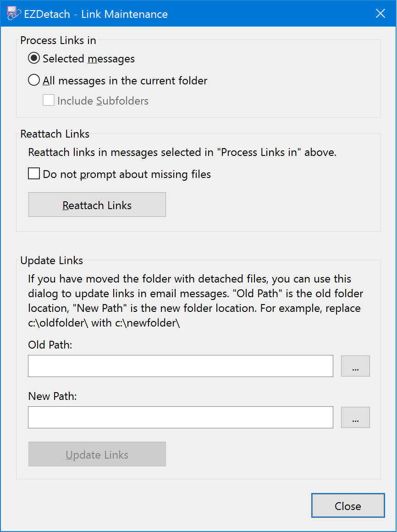Click the "EZDetach - Link Maintenance" title text
397x532 pixels.
[96, 14]
